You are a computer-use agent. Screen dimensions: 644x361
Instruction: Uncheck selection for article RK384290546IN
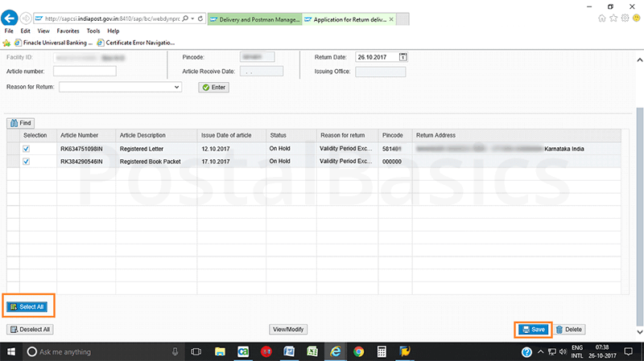[x=27, y=162]
